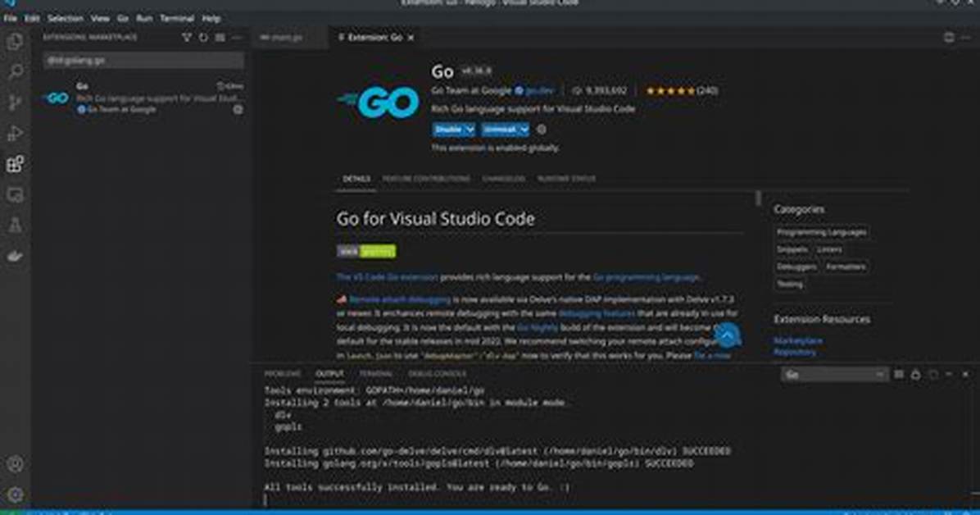Screen dimensions: 980x515
Task: Switch to the Runtime Status tab
Action: click(x=566, y=179)
